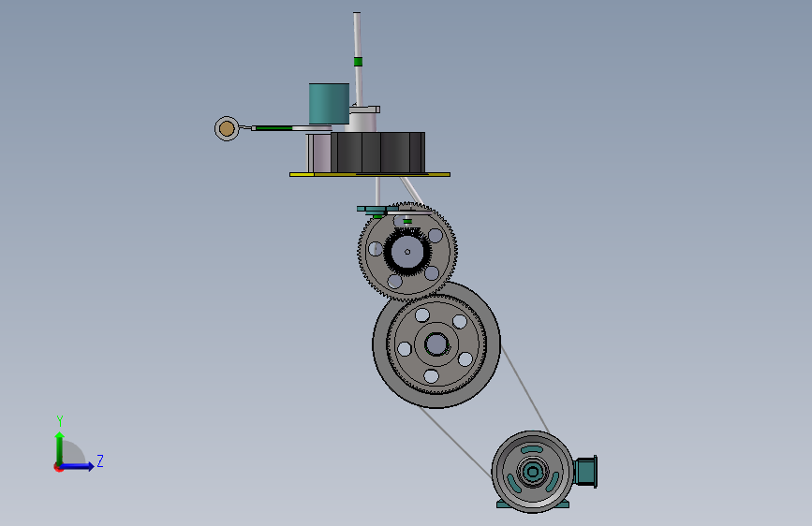Click the green Y axis arrow of the triad
This screenshot has width=812, height=526.
click(x=60, y=447)
